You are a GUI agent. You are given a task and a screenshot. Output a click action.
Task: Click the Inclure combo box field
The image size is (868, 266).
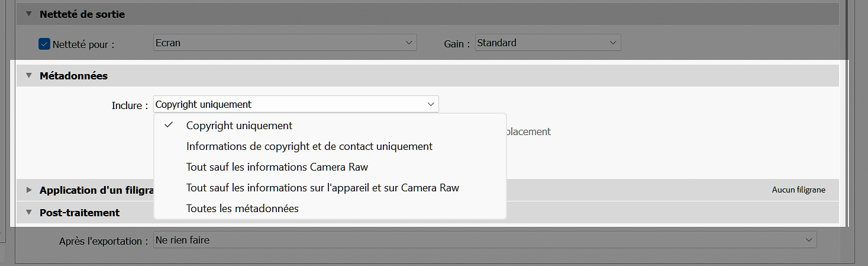[290, 104]
